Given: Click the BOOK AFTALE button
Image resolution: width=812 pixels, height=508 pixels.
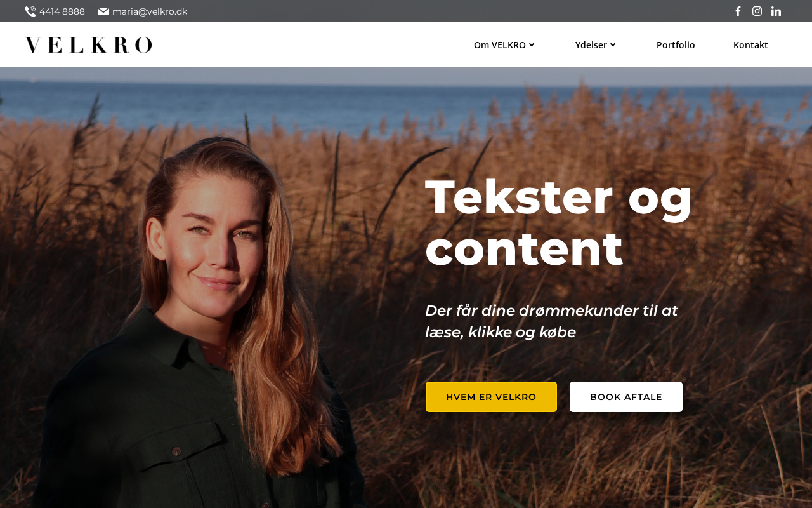Looking at the screenshot, I should pyautogui.click(x=626, y=397).
